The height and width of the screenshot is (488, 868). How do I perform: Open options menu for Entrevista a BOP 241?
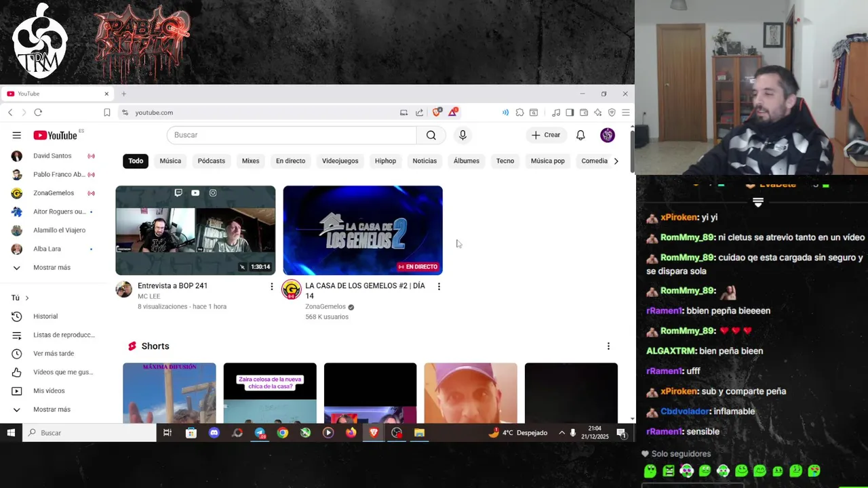click(x=272, y=287)
